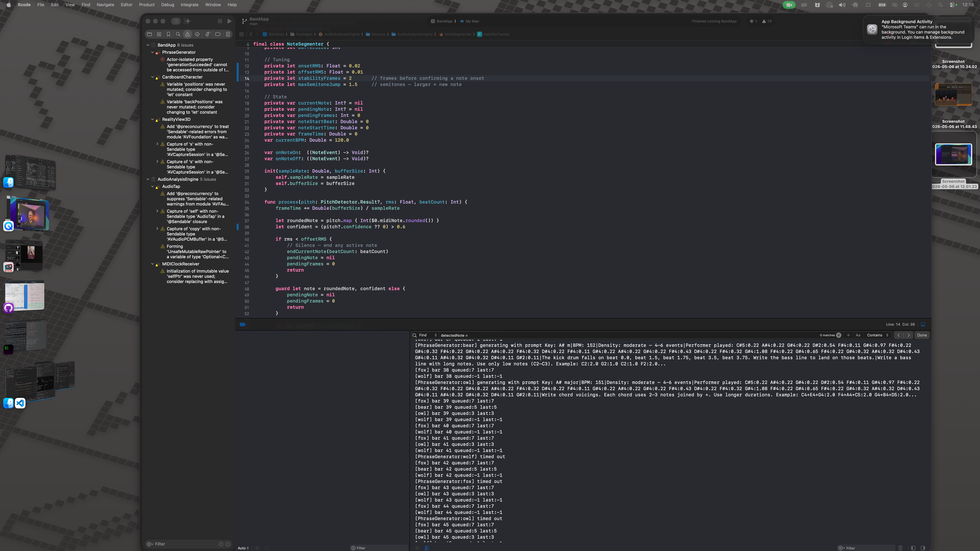Viewport: 980px width, 551px height.
Task: Click the BandApp scheme selector
Action: pos(442,21)
